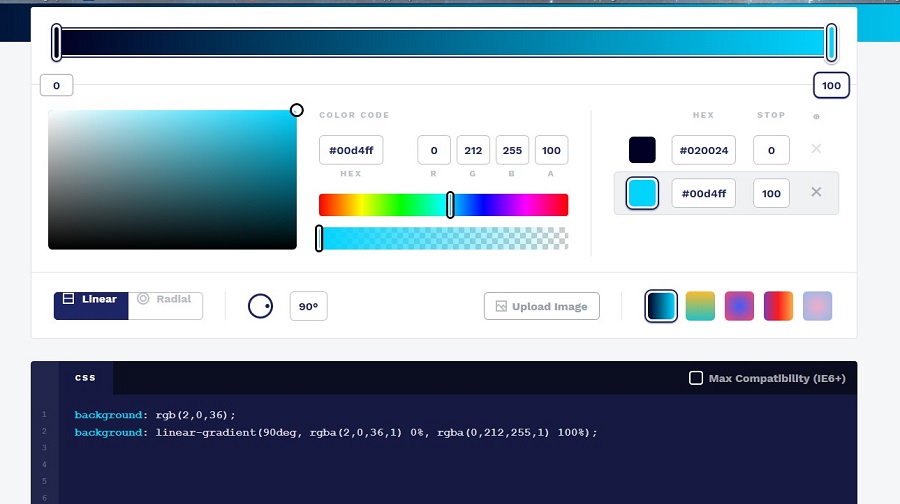
Task: Select the pale lavender-pink preset gradient
Action: click(817, 306)
